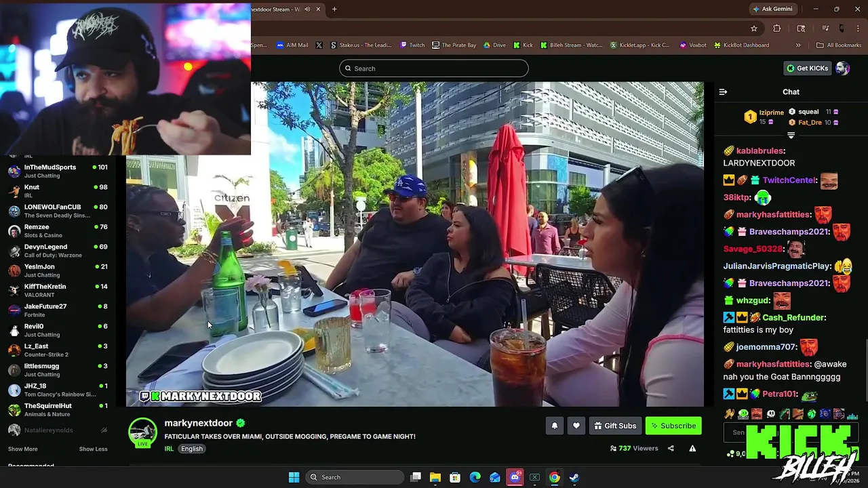The height and width of the screenshot is (488, 868).
Task: Click the Get KICKs button
Action: (807, 68)
